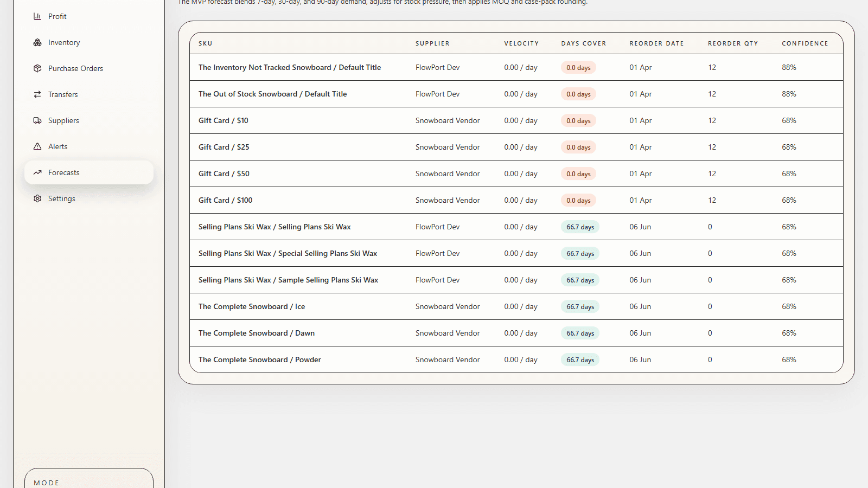The height and width of the screenshot is (488, 868).
Task: Click the Days Cover column header
Action: click(584, 43)
